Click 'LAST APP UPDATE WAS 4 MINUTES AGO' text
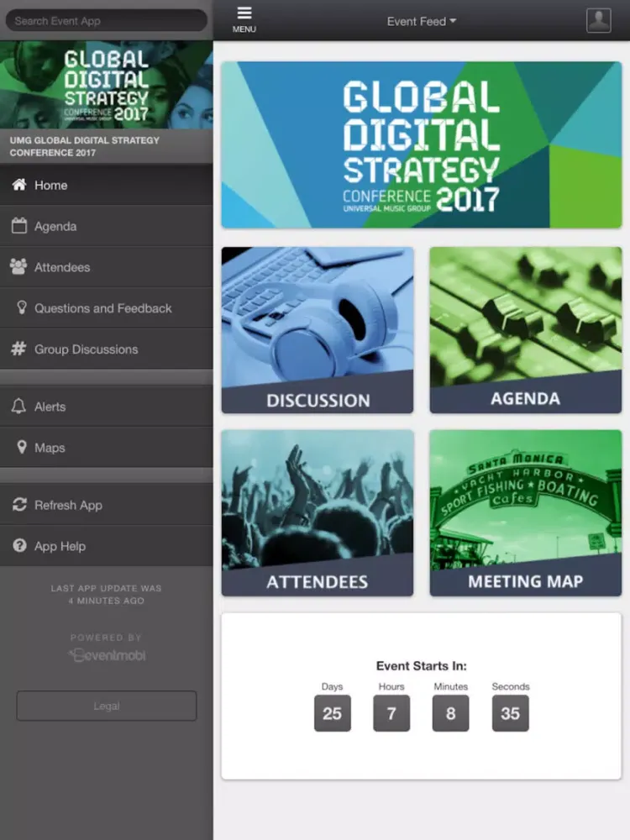The height and width of the screenshot is (840, 630). (106, 594)
